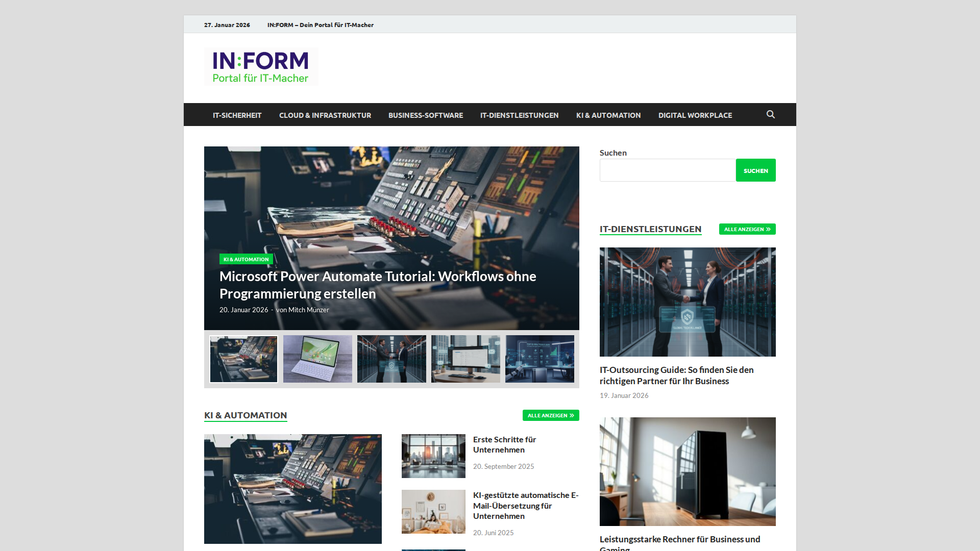Select the tablet with keyboard slider thumbnail
This screenshot has height=551, width=980.
click(x=317, y=359)
